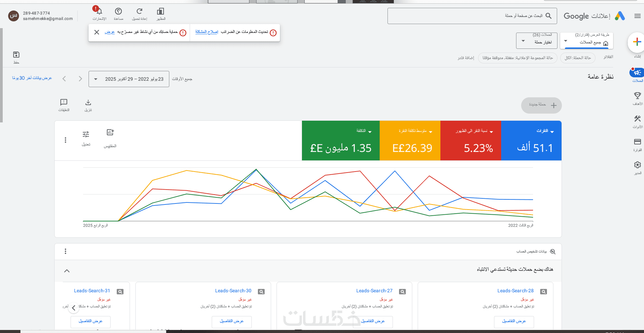The width and height of the screenshot is (644, 333).
Task: Show last 30 days data link
Action: click(32, 78)
